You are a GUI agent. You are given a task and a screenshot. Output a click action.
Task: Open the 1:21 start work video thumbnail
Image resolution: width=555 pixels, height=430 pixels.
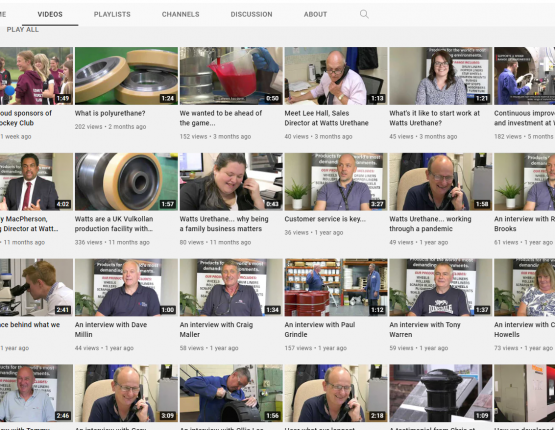tap(441, 76)
